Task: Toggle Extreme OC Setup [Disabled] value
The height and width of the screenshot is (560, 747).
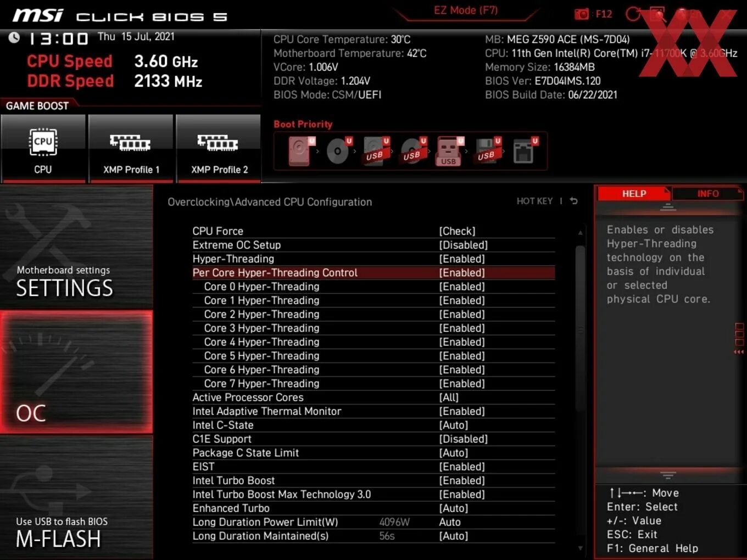Action: [x=463, y=245]
